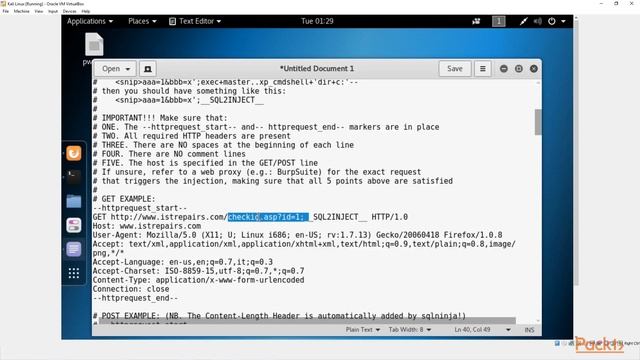This screenshot has width=640, height=360.
Task: Open the gedit hamburger menu
Action: click(482, 69)
